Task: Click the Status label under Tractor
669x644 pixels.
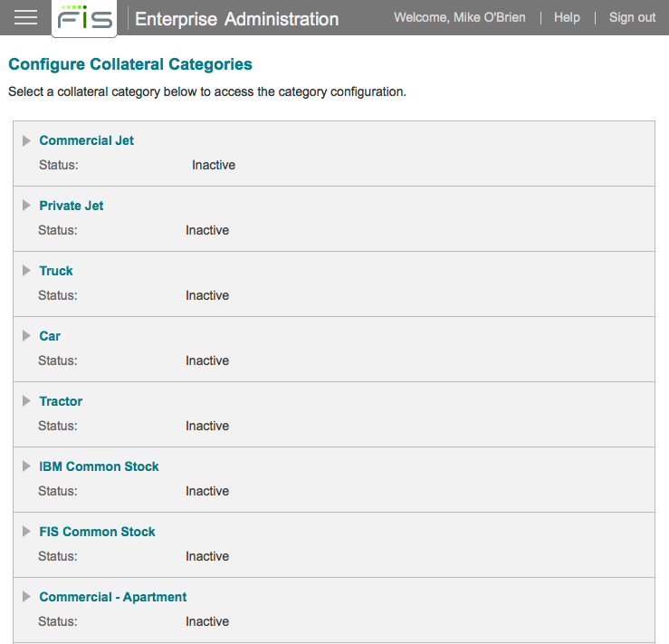Action: pyautogui.click(x=58, y=426)
